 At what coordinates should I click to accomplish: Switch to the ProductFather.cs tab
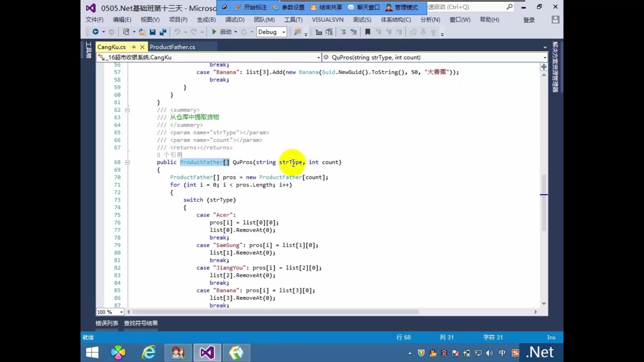click(x=172, y=47)
